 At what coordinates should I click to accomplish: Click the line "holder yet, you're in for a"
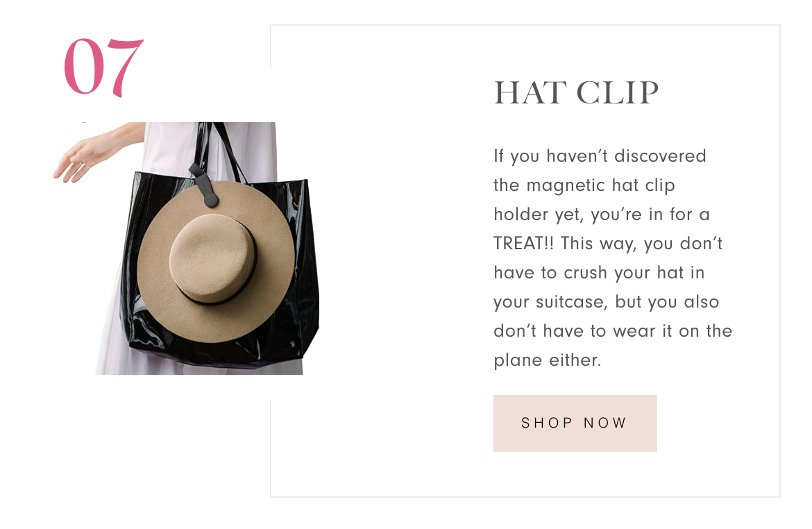(x=602, y=215)
